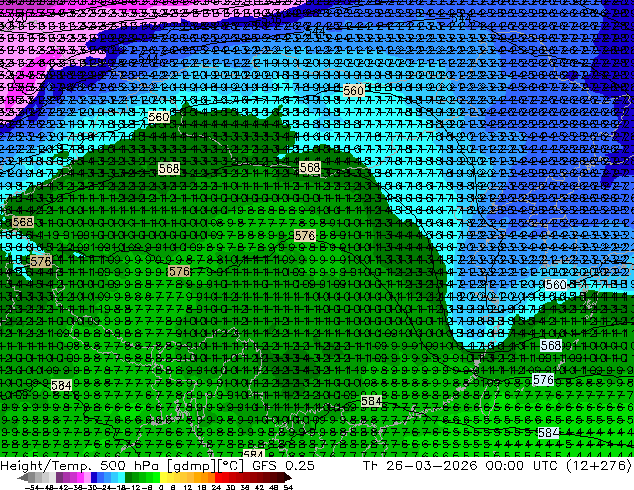
Task: Click the dark green swatch above legend value -12
Action: (x=128, y=477)
